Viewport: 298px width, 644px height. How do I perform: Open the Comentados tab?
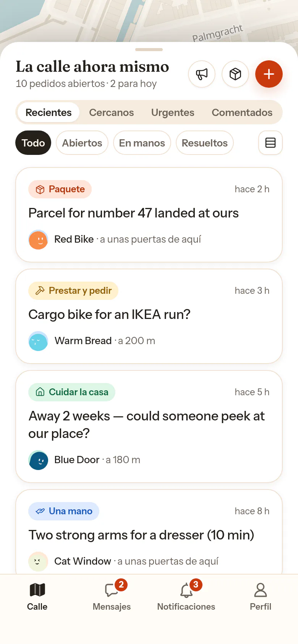tap(242, 113)
